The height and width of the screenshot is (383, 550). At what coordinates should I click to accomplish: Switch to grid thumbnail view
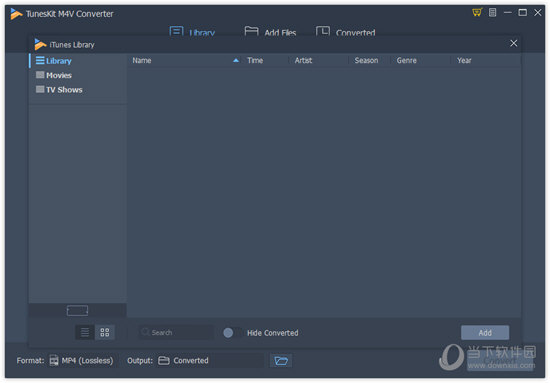click(x=105, y=332)
